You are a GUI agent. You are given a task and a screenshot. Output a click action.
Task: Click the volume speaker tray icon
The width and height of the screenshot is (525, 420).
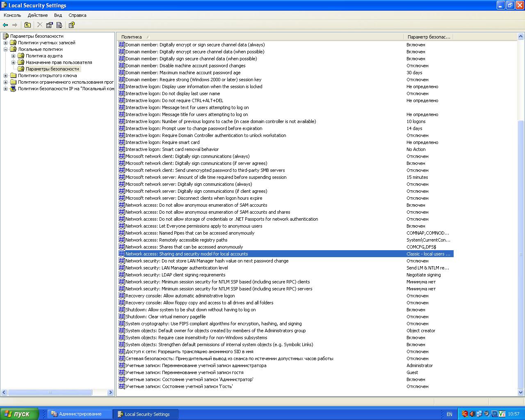coord(472,414)
